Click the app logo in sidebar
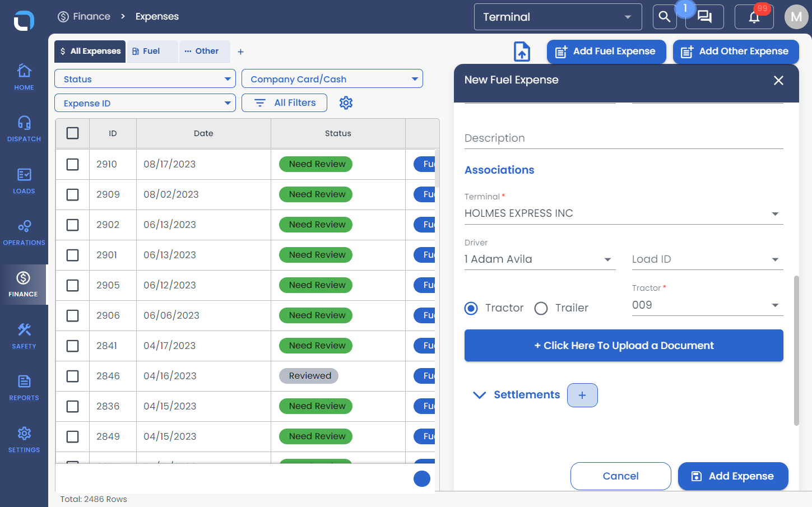812x507 pixels. click(x=24, y=21)
